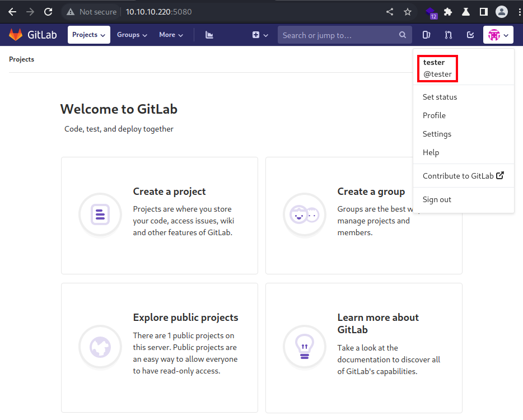Open the More dropdown menu
The image size is (523, 420).
pyautogui.click(x=171, y=35)
